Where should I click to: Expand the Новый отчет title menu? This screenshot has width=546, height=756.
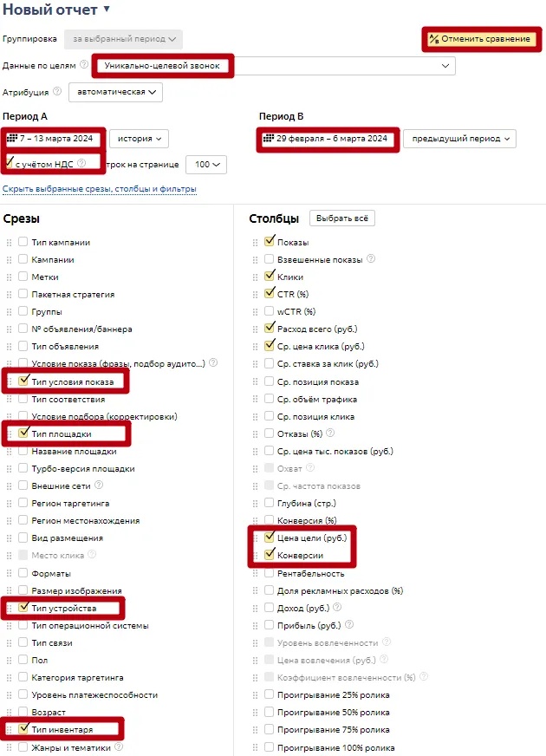pyautogui.click(x=107, y=10)
